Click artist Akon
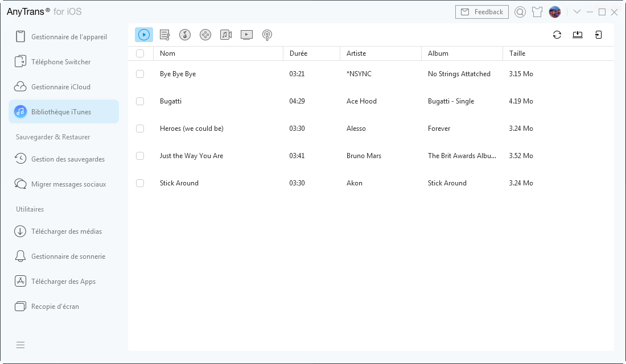The image size is (626, 364). click(354, 183)
